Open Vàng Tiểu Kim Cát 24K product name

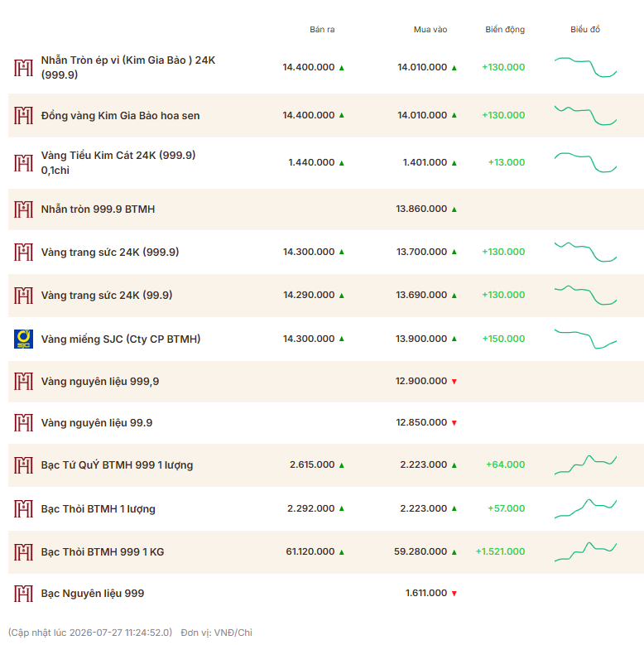118,162
